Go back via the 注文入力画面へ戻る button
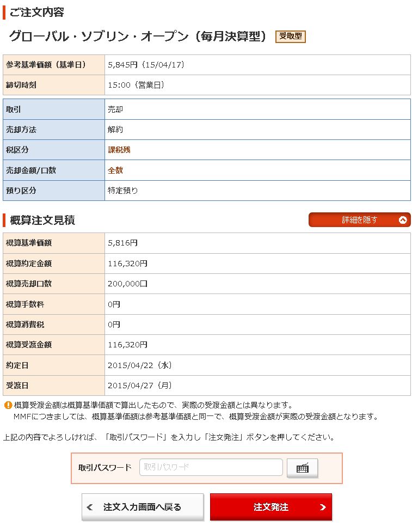This screenshot has width=412, height=532. (143, 507)
